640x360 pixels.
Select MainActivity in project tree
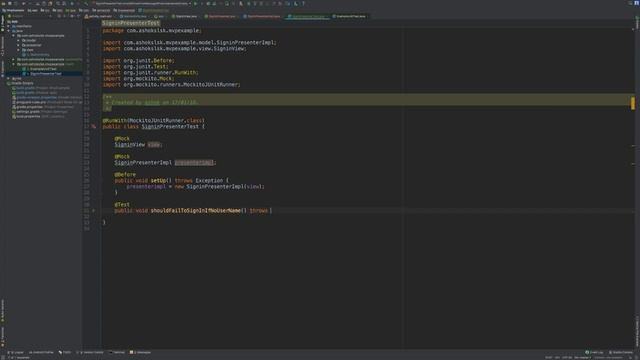36,55
